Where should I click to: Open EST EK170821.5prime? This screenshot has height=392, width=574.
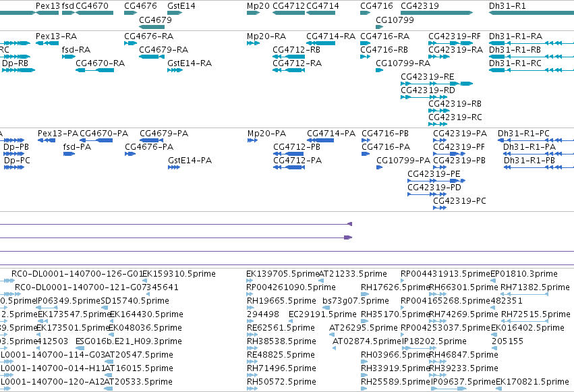coord(498,389)
